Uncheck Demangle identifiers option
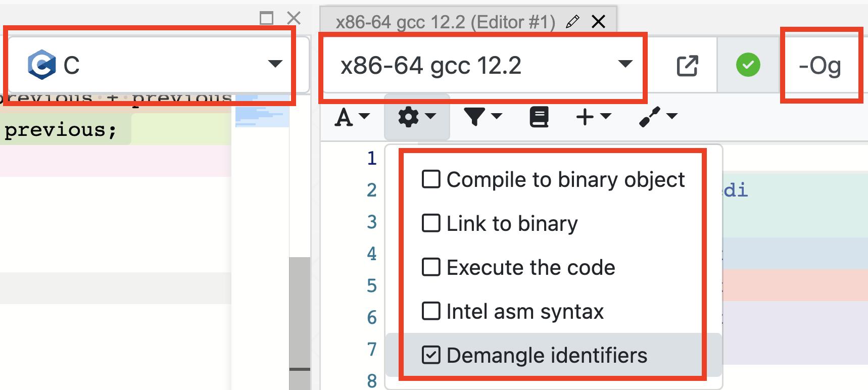The image size is (868, 390). [x=431, y=355]
